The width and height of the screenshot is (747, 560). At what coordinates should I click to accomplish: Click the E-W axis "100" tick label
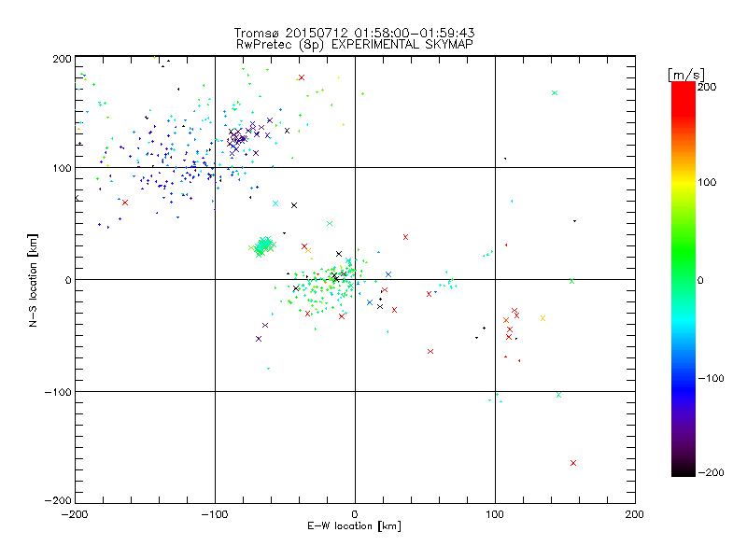coord(495,514)
